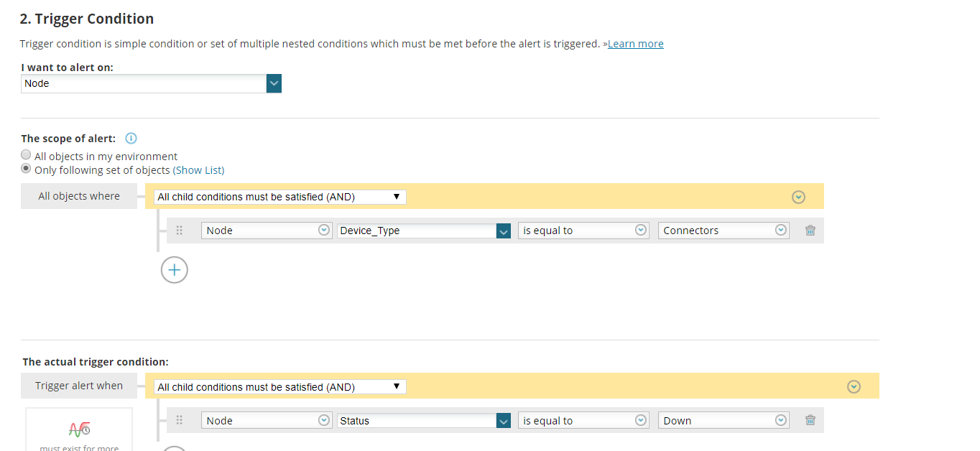Open the Down value dropdown

[724, 421]
